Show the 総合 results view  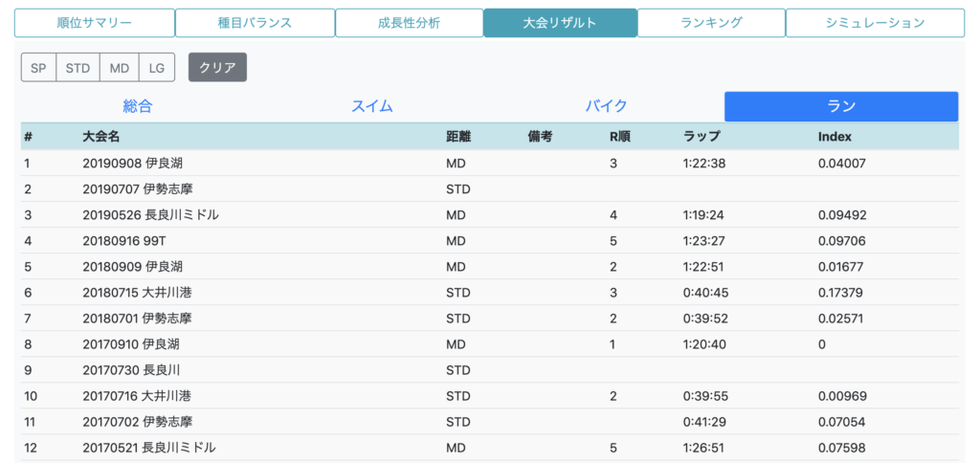[x=138, y=107]
